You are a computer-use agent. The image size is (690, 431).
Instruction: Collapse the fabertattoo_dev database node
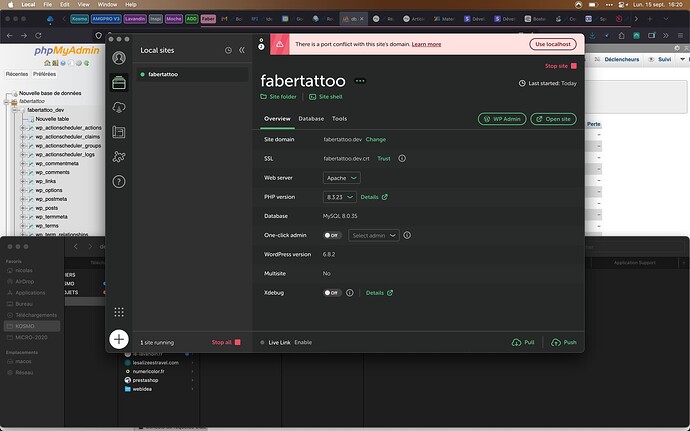(15, 110)
